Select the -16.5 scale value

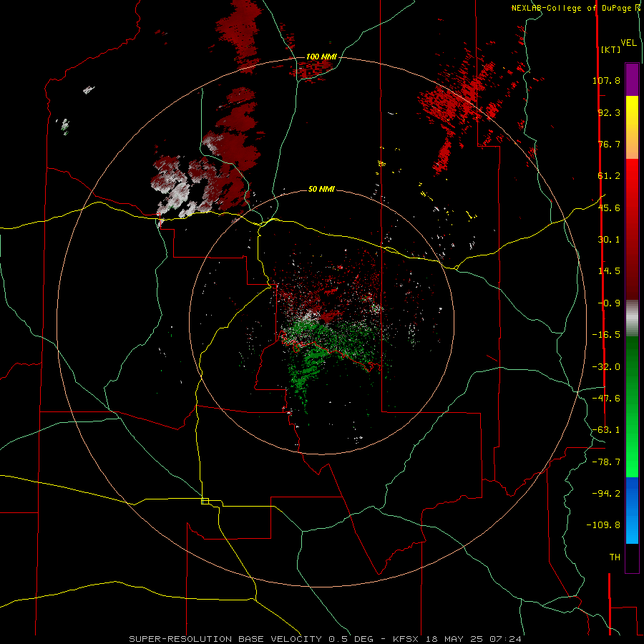click(606, 335)
